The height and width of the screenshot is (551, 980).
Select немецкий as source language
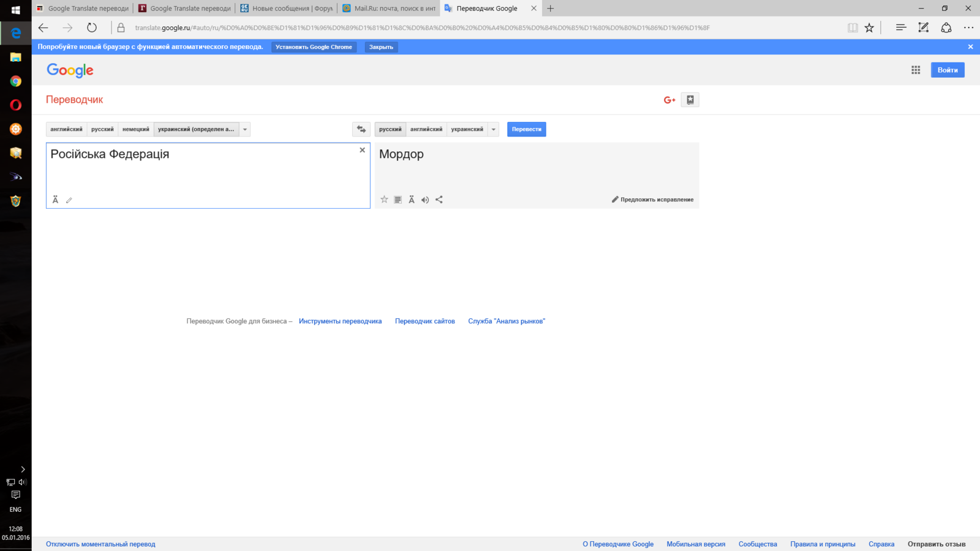click(135, 129)
